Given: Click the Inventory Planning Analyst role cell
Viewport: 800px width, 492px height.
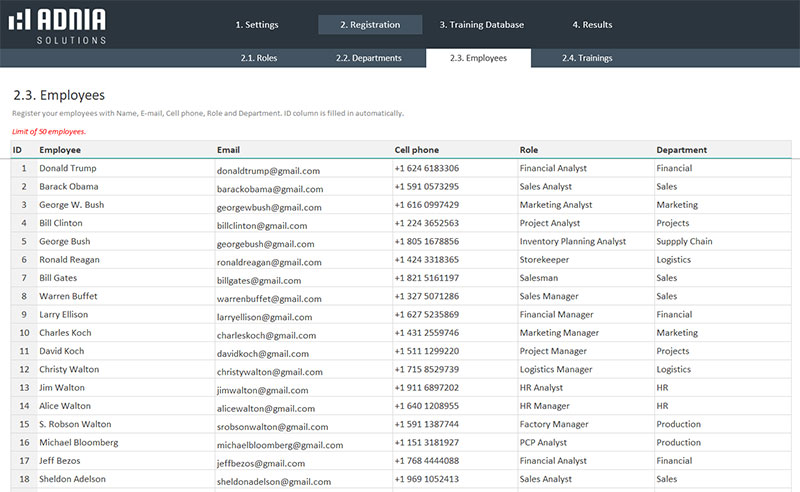Looking at the screenshot, I should 573,242.
